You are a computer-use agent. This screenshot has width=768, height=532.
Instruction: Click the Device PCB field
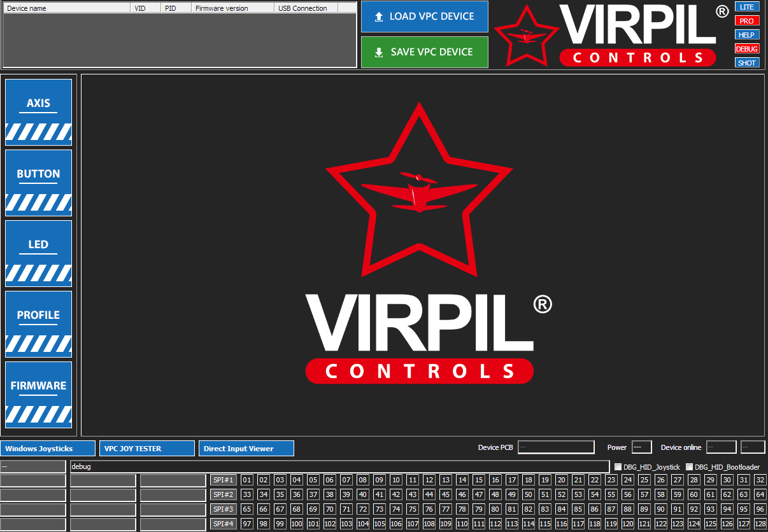(556, 447)
